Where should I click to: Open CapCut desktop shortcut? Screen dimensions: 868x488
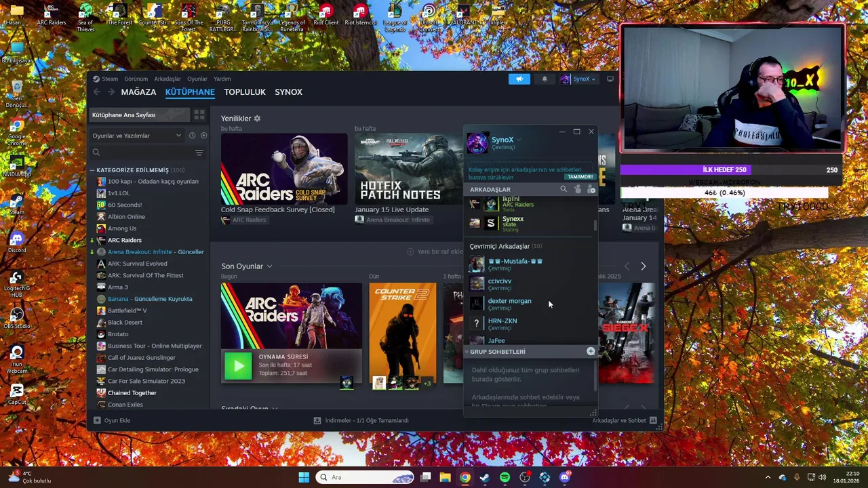point(17,394)
